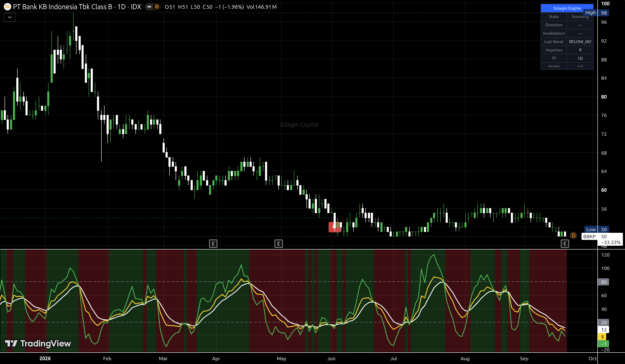Click the 'C50' close value readout

pos(208,7)
